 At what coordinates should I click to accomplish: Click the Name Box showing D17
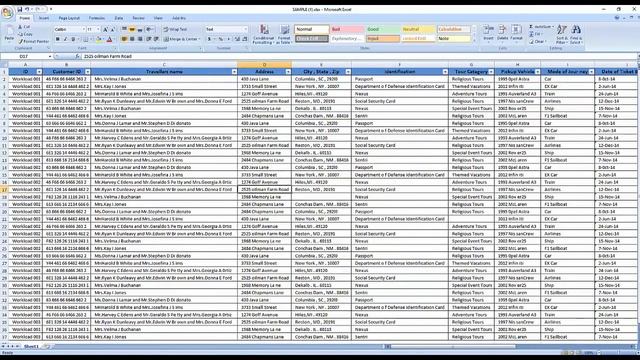click(x=27, y=56)
